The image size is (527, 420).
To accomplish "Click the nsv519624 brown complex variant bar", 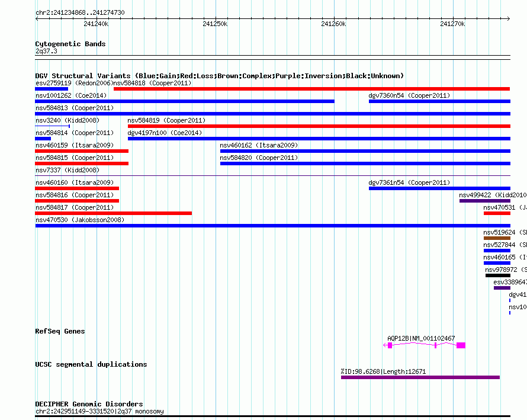I will tap(497, 238).
